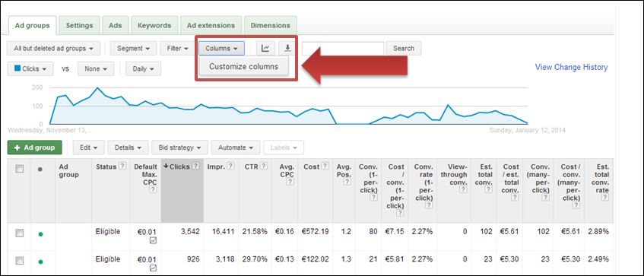Click the 2.89% est. total conv. rate
The height and width of the screenshot is (276, 644).
598,232
